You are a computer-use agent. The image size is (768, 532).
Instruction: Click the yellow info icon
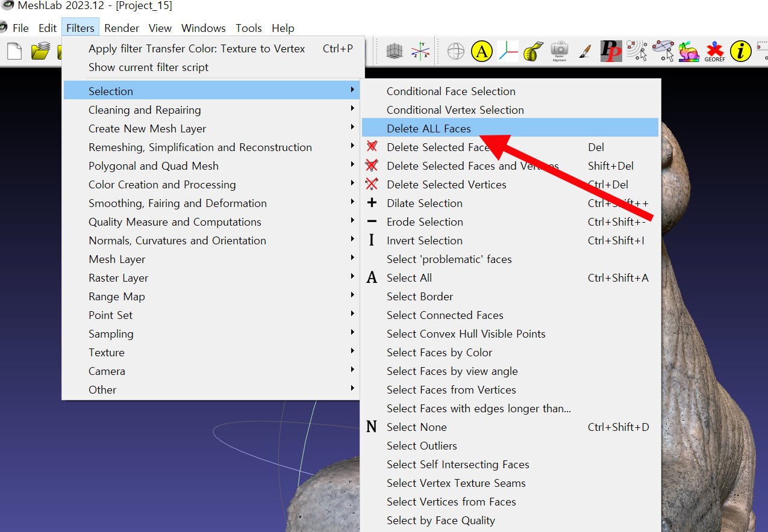tap(741, 51)
